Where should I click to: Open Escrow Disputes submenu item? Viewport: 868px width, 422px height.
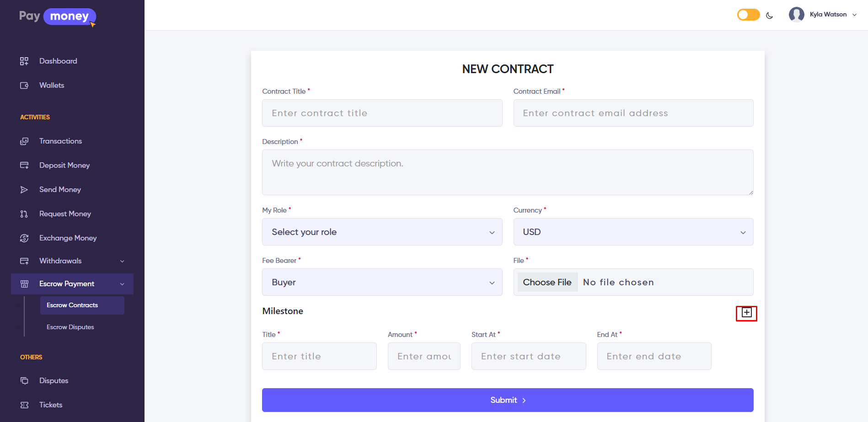click(70, 327)
